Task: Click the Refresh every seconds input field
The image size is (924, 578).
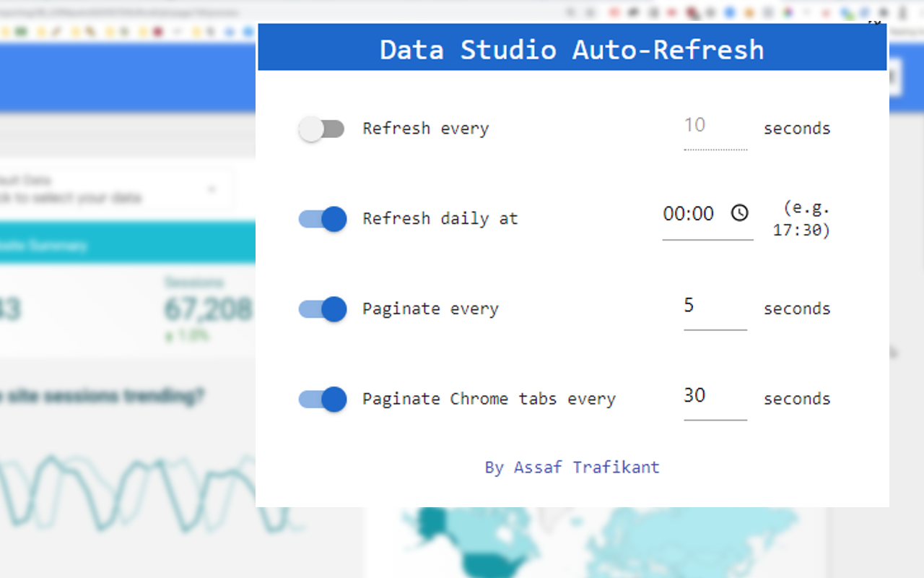Action: (715, 129)
